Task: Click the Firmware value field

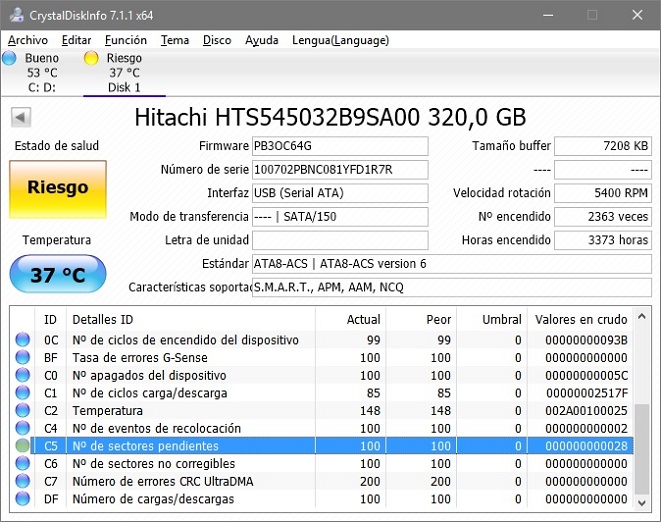Action: coord(340,147)
